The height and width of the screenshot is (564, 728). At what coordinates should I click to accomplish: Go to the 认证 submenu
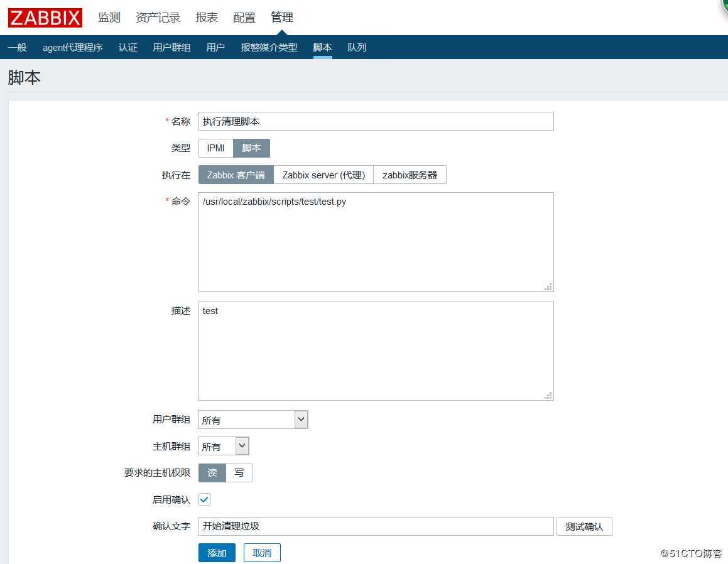pos(128,47)
